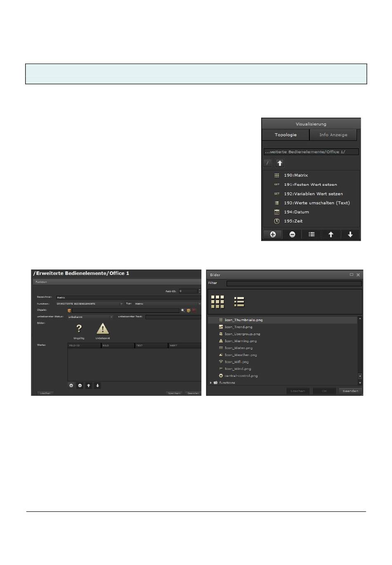This screenshot has height=565, width=392.
Task: Open the unbekannter Status dropdown
Action: coord(90,317)
